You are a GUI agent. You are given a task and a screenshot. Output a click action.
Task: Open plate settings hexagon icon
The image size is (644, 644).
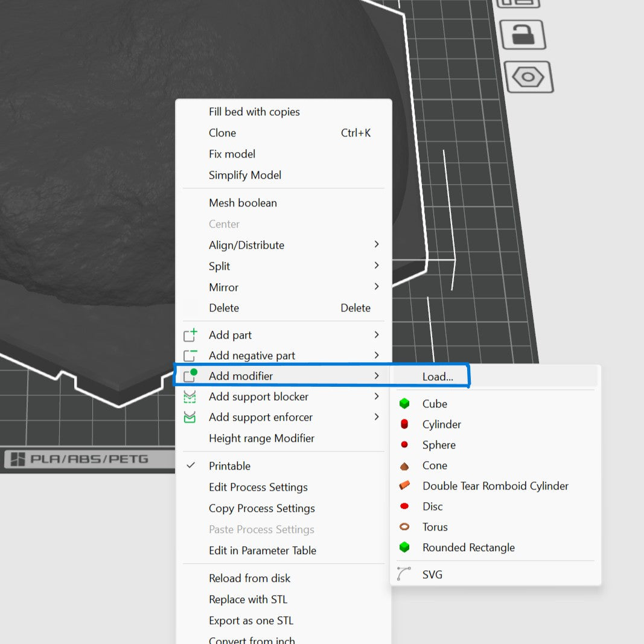coord(529,77)
